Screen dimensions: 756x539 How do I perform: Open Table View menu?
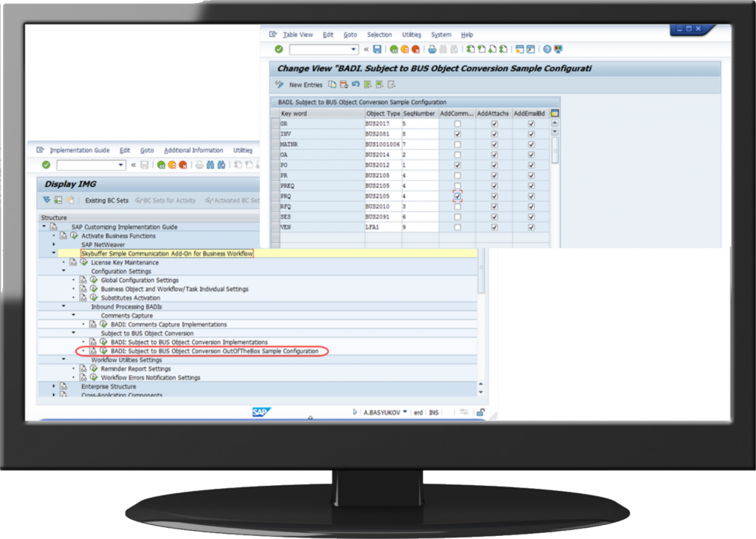(298, 35)
